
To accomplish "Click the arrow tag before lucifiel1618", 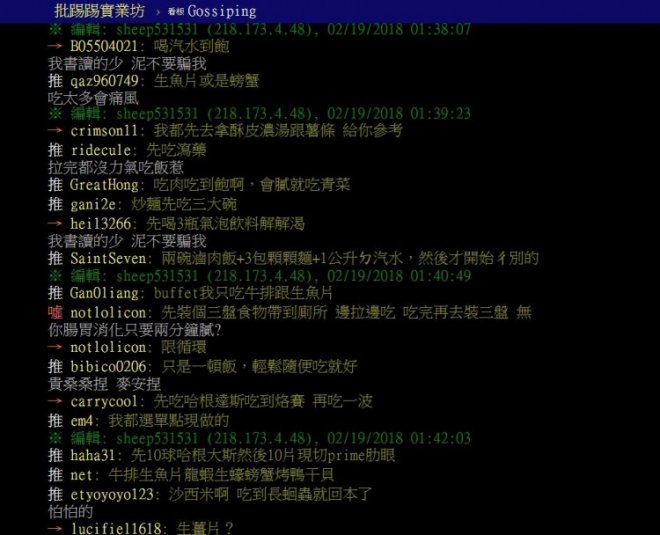I will (x=55, y=528).
